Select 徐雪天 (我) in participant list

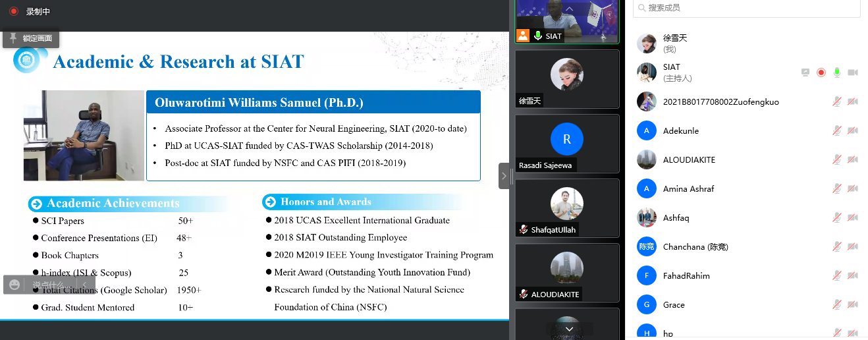click(x=746, y=43)
